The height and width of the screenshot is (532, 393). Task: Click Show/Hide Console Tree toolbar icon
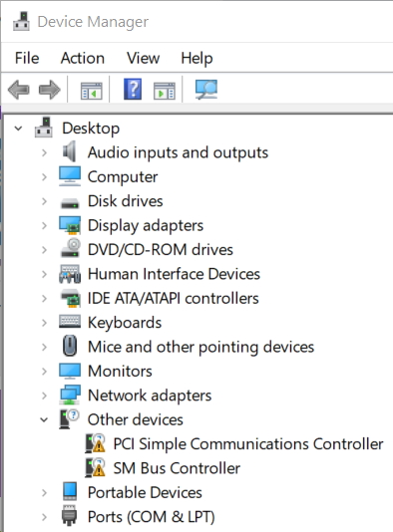[92, 91]
